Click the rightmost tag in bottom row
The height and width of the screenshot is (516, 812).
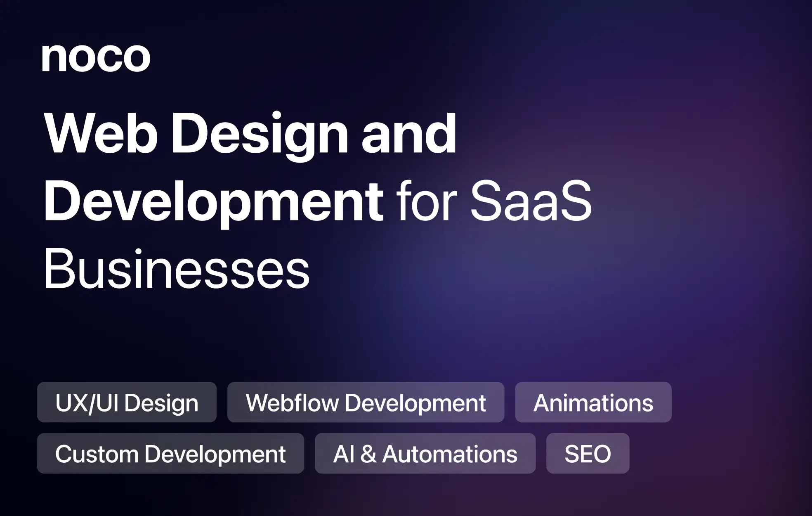[x=588, y=454]
